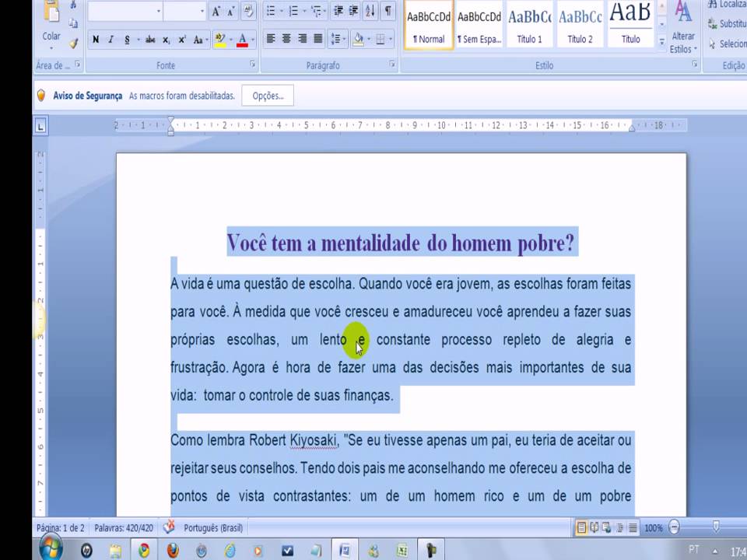Center align the selected text
The image size is (747, 560).
click(x=286, y=40)
